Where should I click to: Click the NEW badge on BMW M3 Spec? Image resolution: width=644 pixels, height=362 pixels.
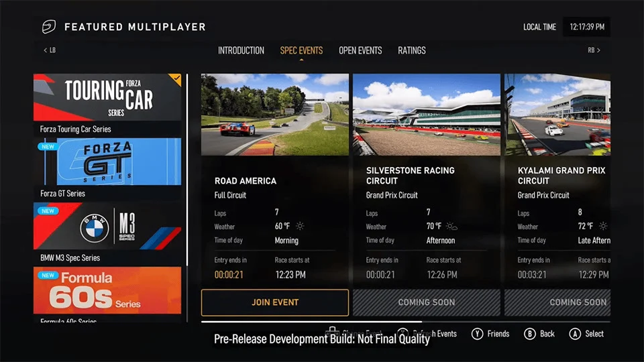(x=48, y=211)
